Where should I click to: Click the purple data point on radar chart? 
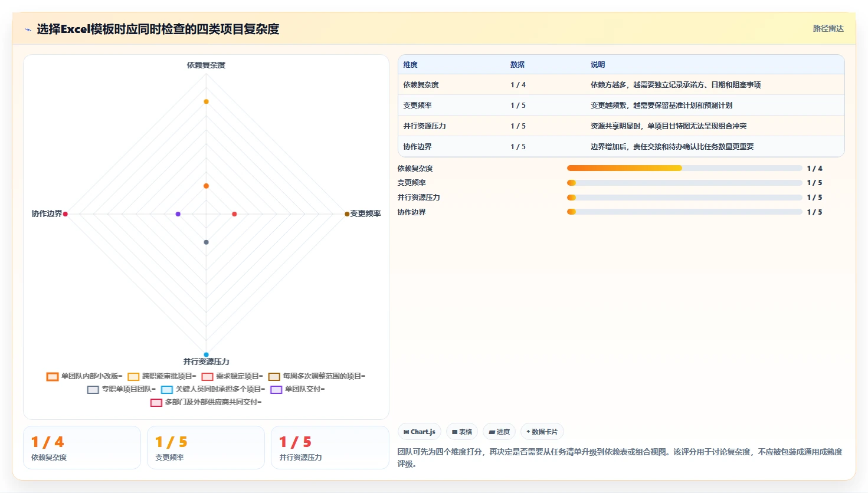[178, 214]
